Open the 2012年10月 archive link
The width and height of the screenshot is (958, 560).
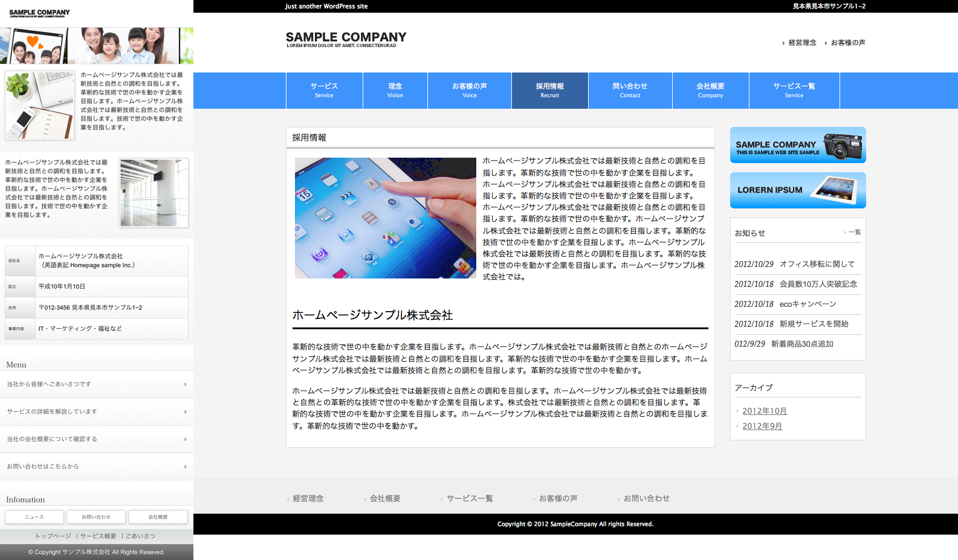point(765,411)
